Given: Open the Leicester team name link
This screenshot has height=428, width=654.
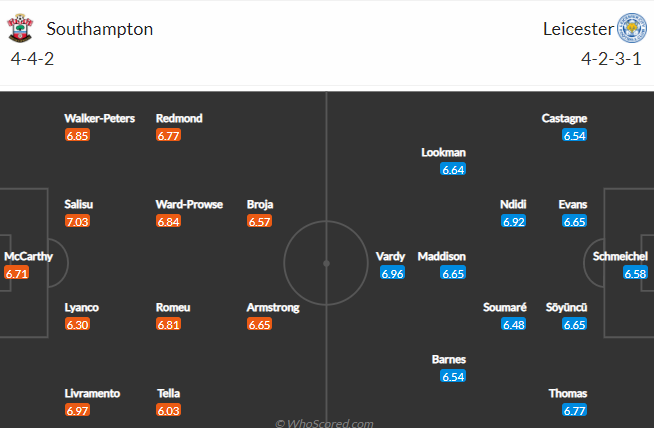Looking at the screenshot, I should pos(578,29).
